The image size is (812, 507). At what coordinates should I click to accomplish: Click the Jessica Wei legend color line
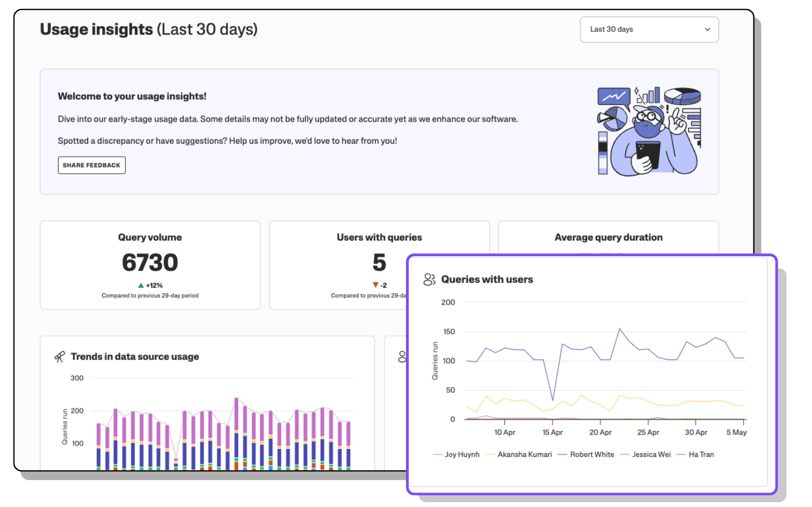pyautogui.click(x=624, y=455)
